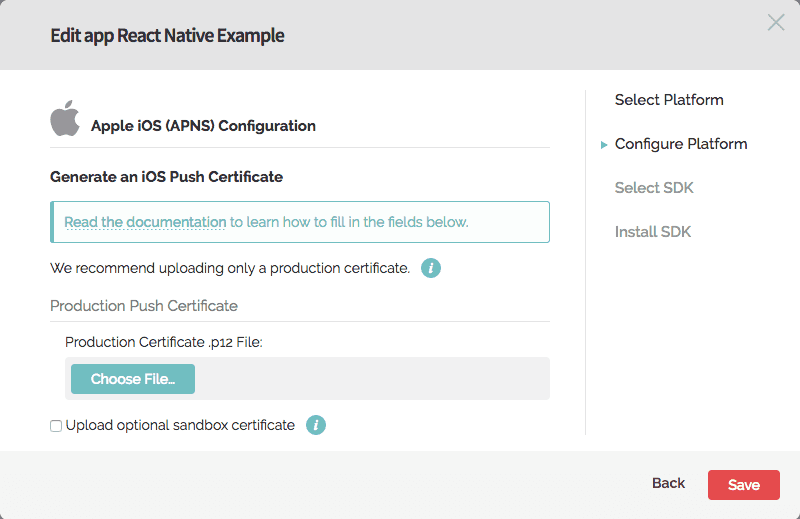Click the Edit app React Native Example title
The height and width of the screenshot is (519, 800).
[167, 35]
